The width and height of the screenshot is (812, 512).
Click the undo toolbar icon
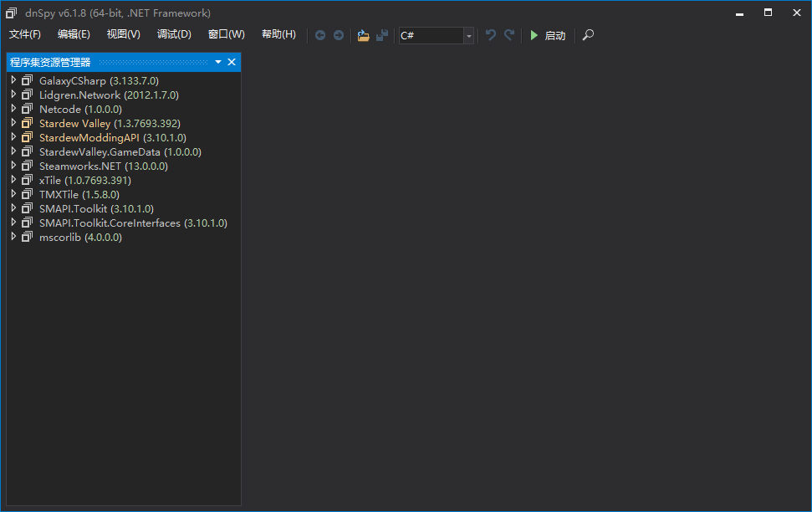(x=490, y=35)
